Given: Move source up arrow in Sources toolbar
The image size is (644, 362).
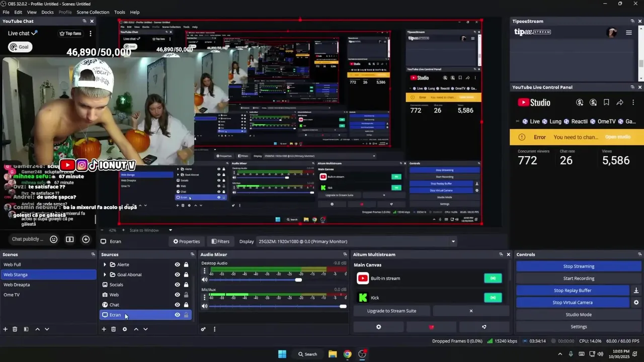Looking at the screenshot, I should click(x=136, y=329).
